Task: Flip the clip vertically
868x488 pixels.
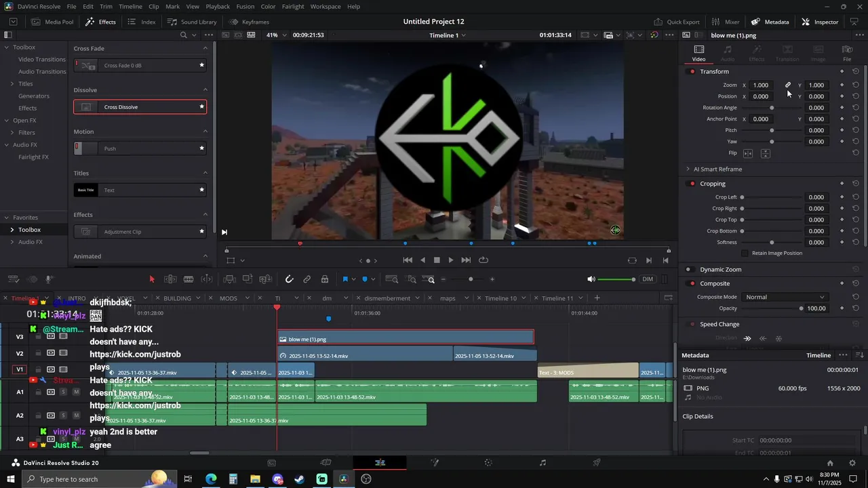Action: click(765, 153)
